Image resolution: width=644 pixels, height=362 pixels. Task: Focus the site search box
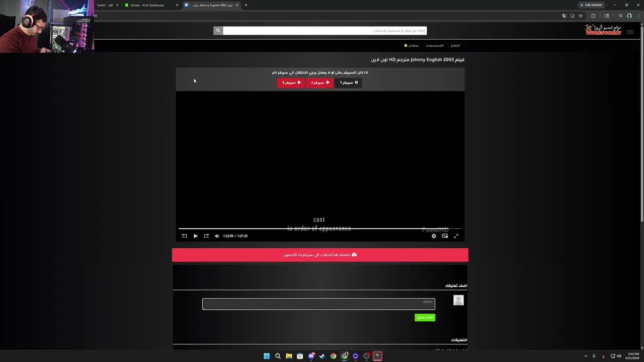pos(325,31)
